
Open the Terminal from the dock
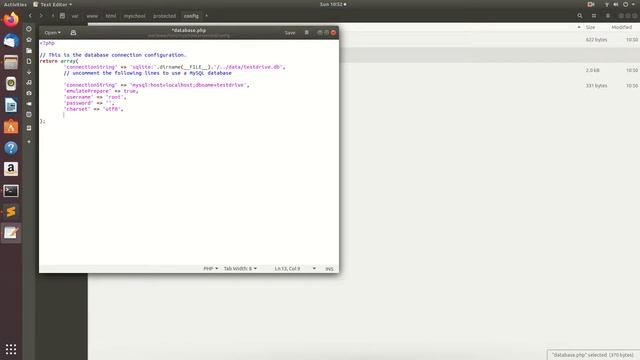11,191
